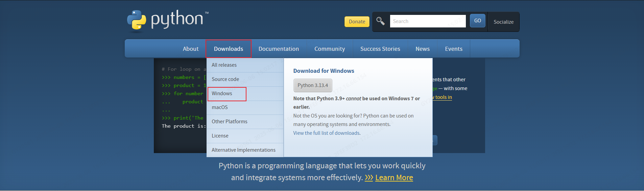Open the News menu
This screenshot has width=644, height=191.
coord(423,49)
